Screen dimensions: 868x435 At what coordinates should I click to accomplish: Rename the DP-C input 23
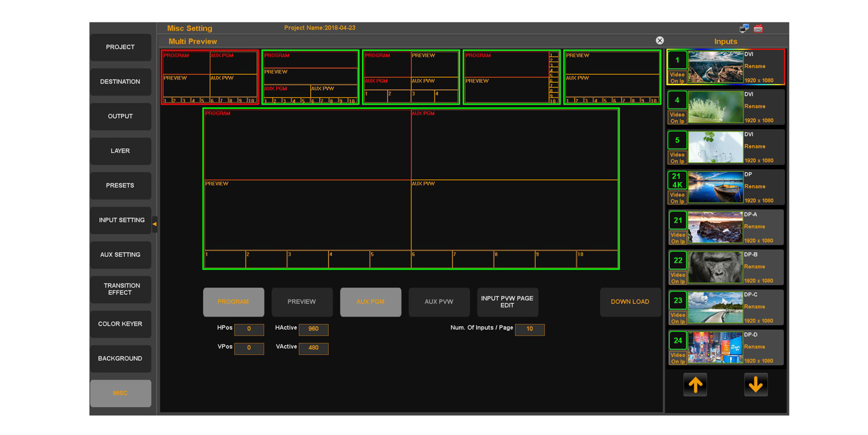click(755, 307)
